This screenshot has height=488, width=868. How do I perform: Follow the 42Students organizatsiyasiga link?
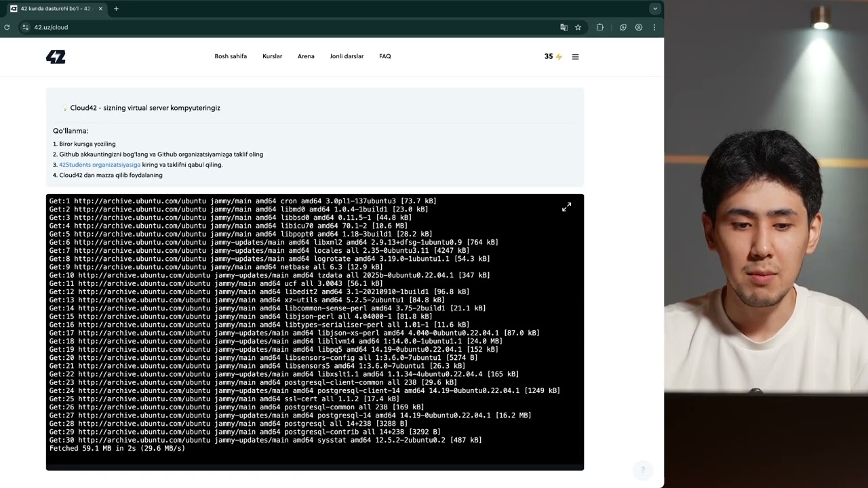pos(100,165)
